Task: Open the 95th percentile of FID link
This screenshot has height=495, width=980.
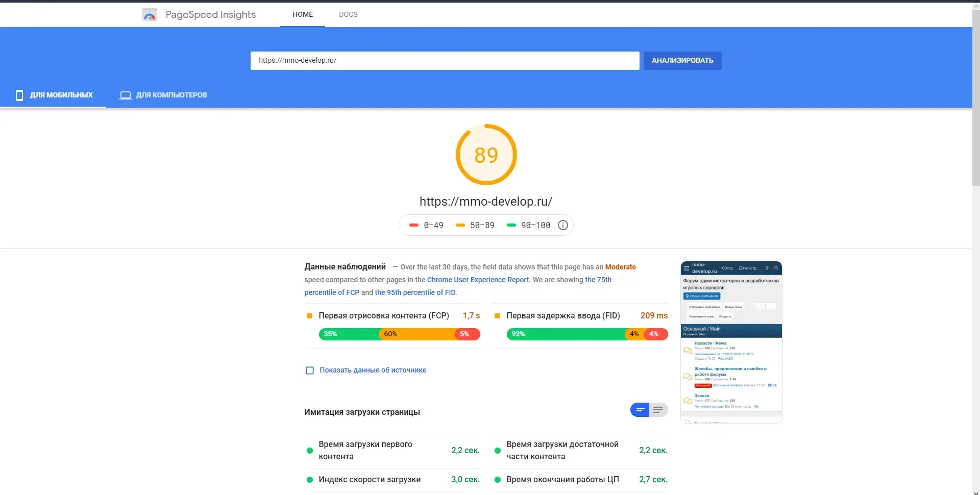Action: pos(415,292)
